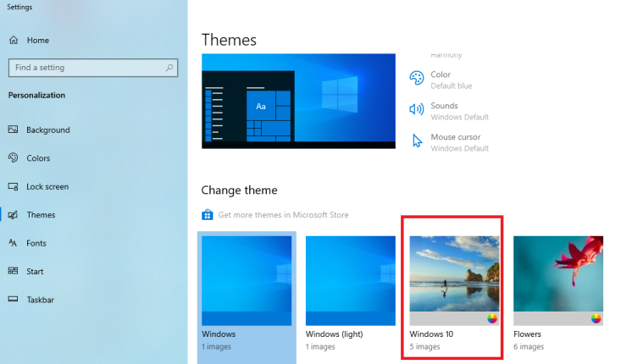Click color wheel badge on Windows 10 theme
This screenshot has width=621, height=364.
[492, 318]
